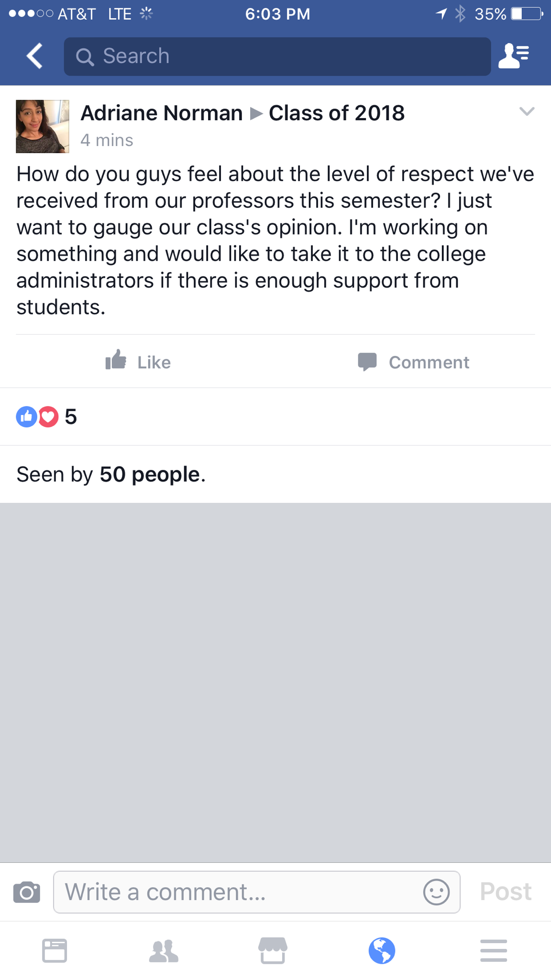
Task: Open Seen by 50 people list
Action: [x=111, y=475]
